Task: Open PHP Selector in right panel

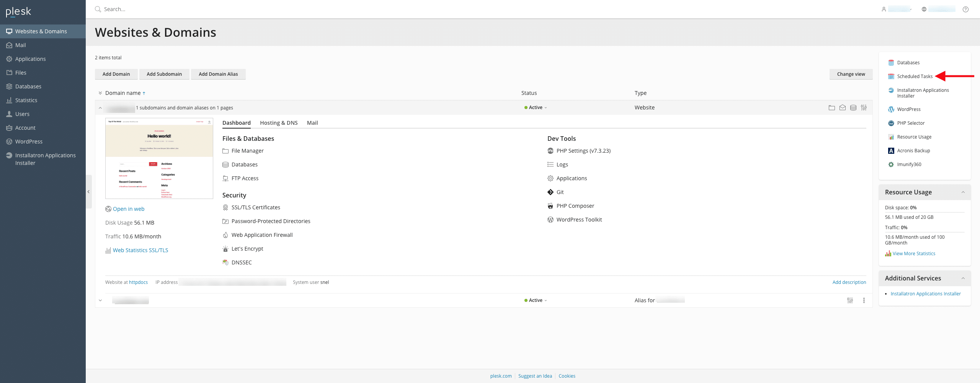Action: tap(906, 123)
